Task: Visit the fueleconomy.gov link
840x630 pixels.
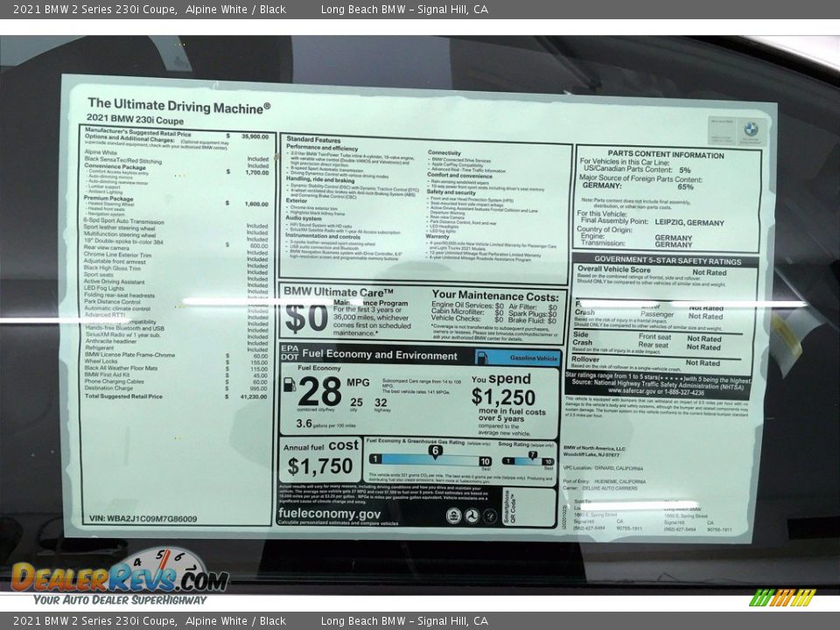Action: point(329,514)
